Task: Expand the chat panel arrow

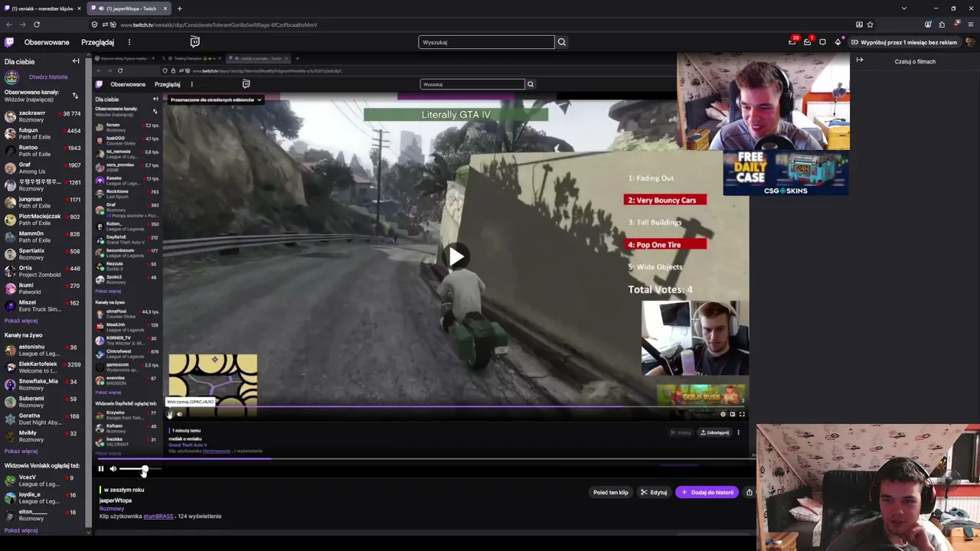Action: point(860,60)
